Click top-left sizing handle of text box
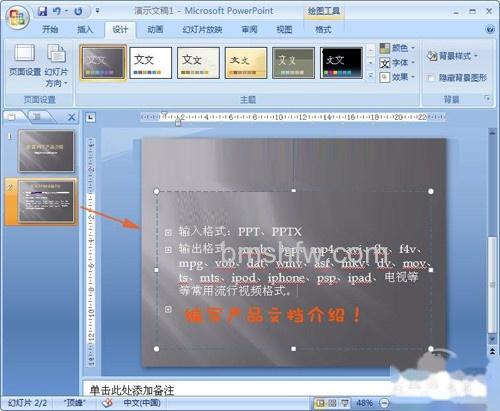The width and height of the screenshot is (500, 411). 157,191
